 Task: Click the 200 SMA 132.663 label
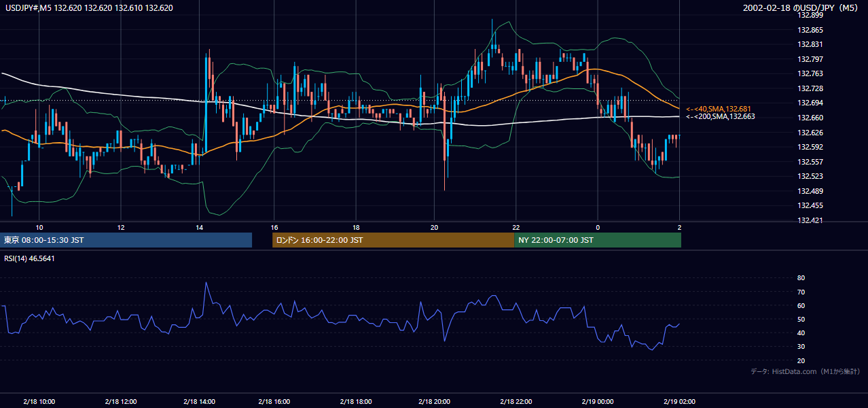pyautogui.click(x=720, y=116)
